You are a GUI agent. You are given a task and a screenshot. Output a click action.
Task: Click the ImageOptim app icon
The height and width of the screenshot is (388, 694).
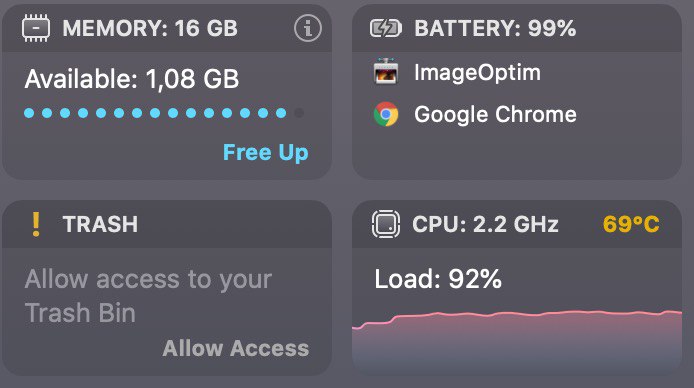coord(386,71)
